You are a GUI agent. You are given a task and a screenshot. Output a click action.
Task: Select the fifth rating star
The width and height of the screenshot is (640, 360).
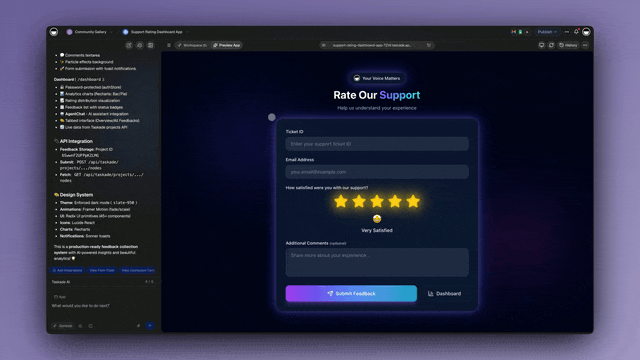coord(413,201)
